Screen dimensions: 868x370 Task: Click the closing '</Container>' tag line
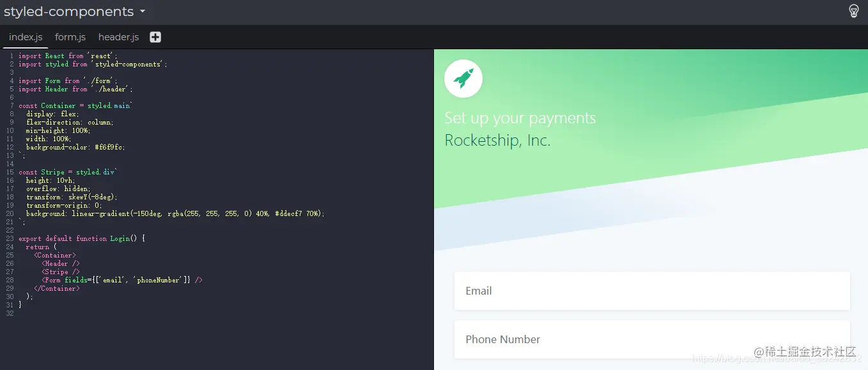pos(57,289)
